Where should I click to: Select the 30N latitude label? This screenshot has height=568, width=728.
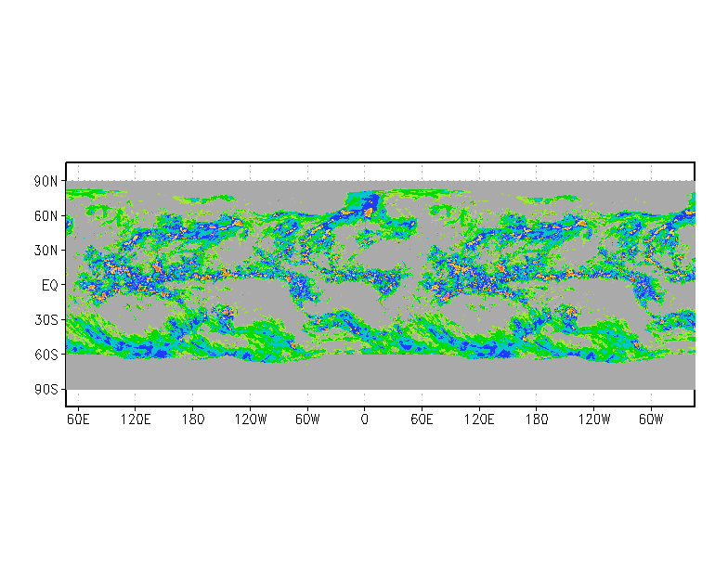tap(46, 251)
